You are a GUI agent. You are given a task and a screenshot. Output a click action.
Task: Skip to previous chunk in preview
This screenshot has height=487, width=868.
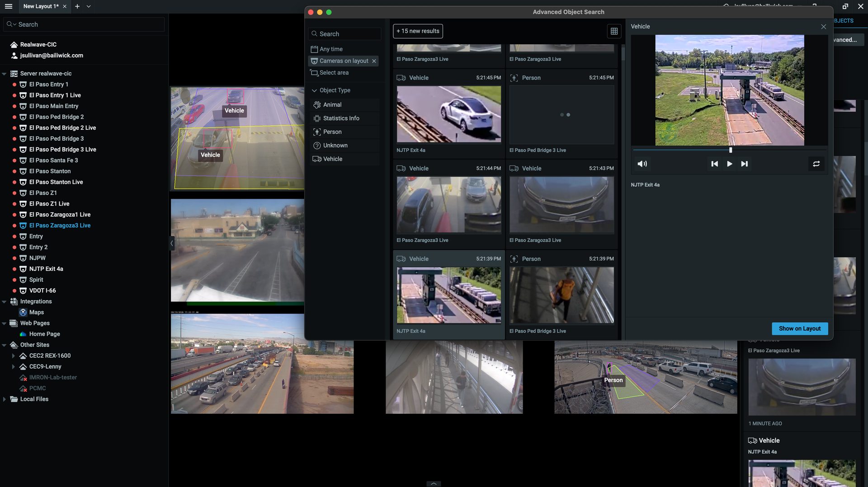[x=714, y=164]
